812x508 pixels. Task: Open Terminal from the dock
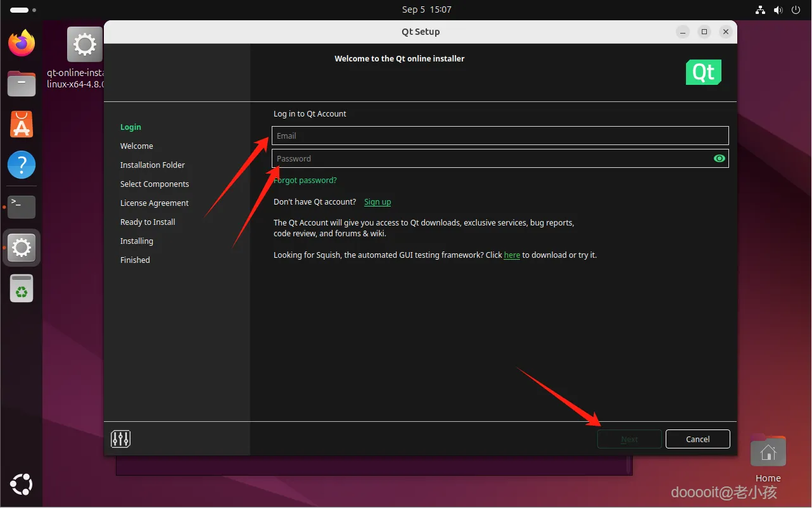(22, 206)
